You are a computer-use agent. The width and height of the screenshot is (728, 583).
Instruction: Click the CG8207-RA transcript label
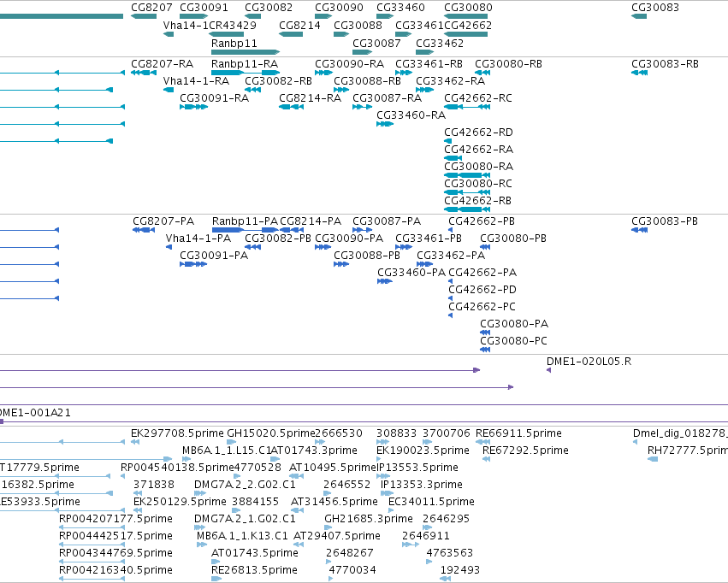tap(162, 63)
